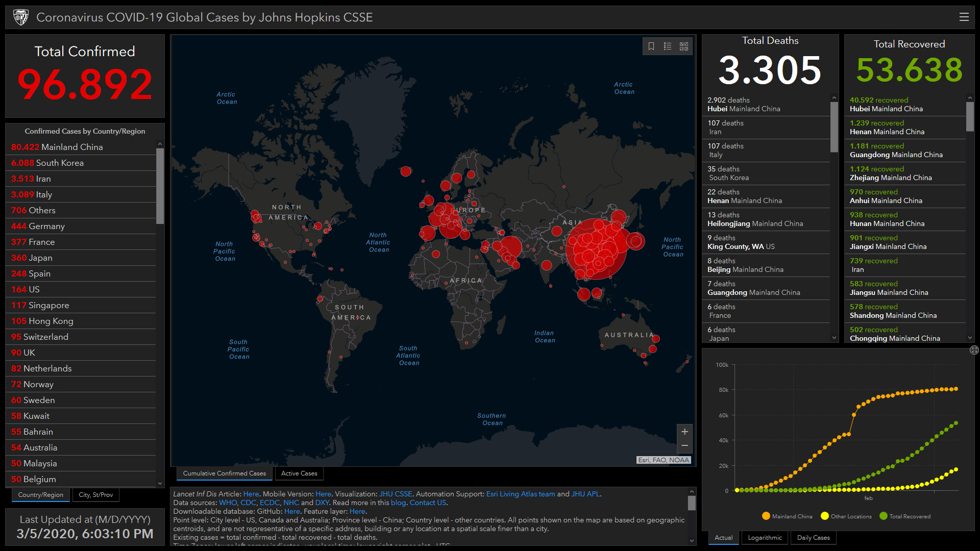Viewport: 980px width, 551px height.
Task: Select Singapore in confirmed list
Action: click(81, 305)
